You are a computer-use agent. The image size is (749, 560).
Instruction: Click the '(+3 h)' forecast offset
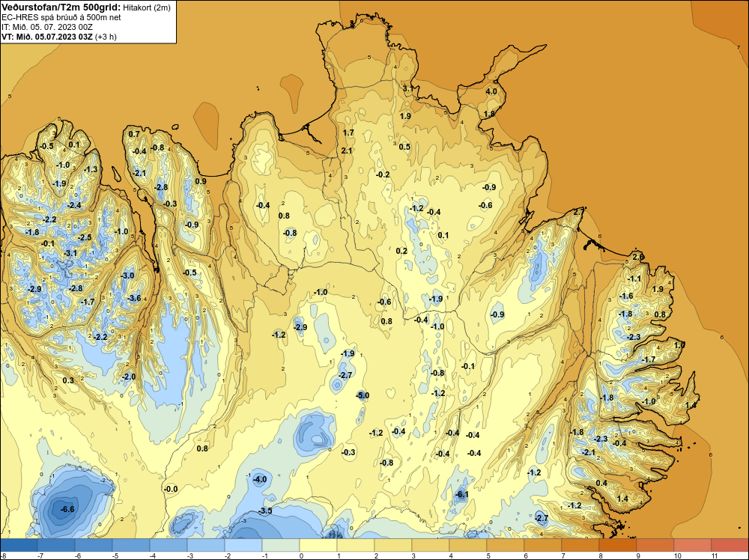[x=106, y=37]
